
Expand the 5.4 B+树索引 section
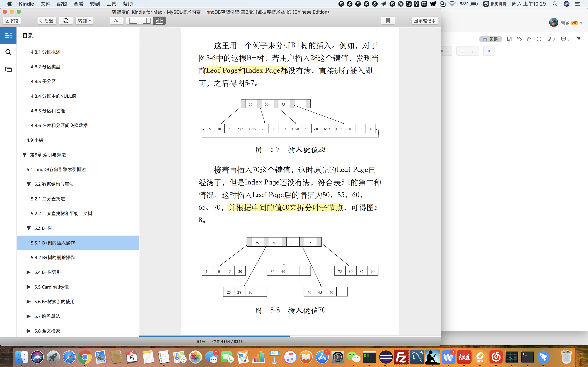[x=28, y=272]
